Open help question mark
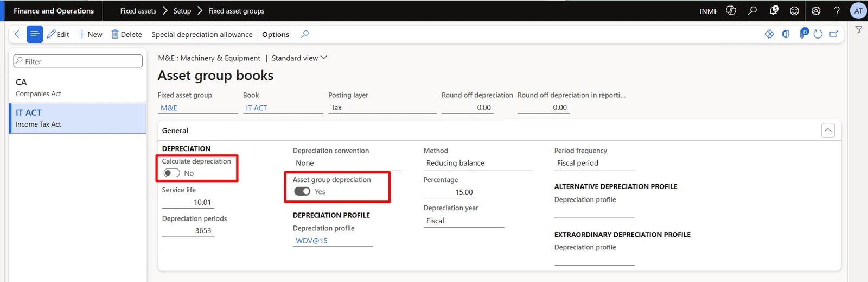Viewport: 868px width, 282px height. click(837, 11)
